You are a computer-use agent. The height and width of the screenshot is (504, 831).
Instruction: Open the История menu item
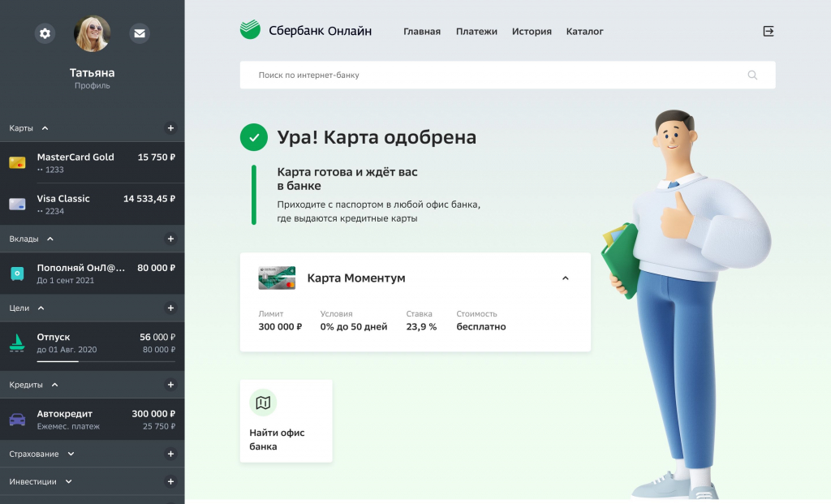(532, 32)
